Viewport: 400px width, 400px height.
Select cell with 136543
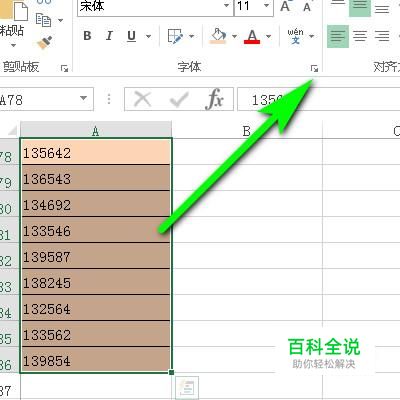click(x=96, y=178)
